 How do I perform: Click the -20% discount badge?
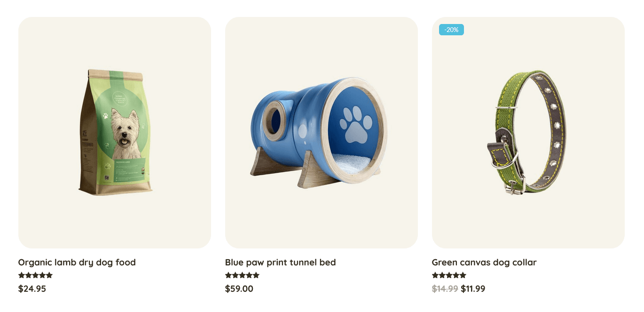click(451, 30)
